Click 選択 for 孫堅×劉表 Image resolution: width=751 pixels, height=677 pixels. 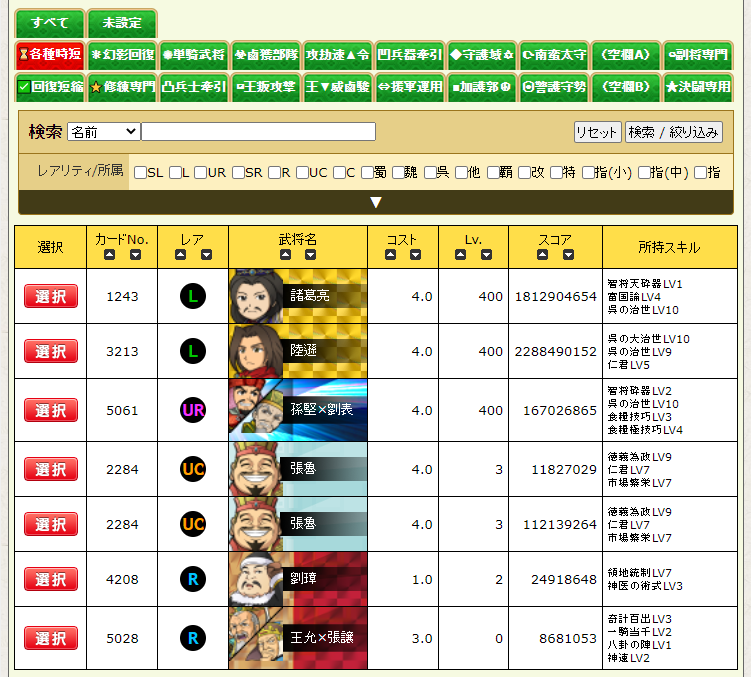pos(51,410)
